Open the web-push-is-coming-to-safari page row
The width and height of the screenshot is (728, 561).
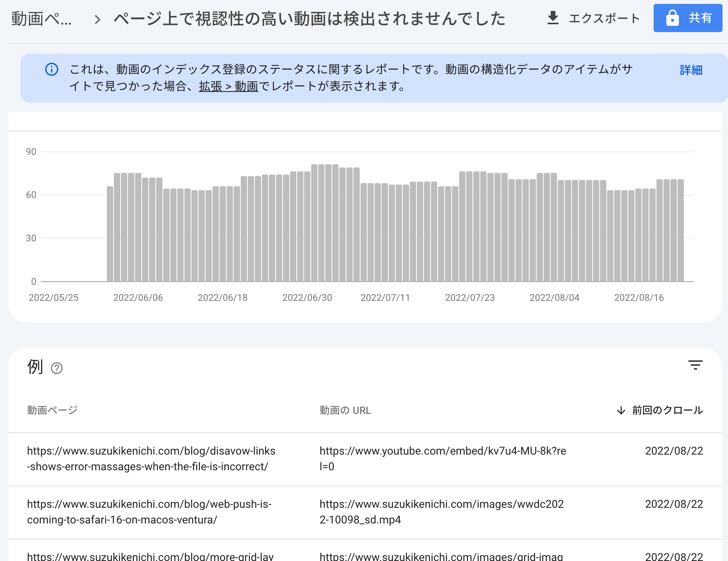pos(149,512)
